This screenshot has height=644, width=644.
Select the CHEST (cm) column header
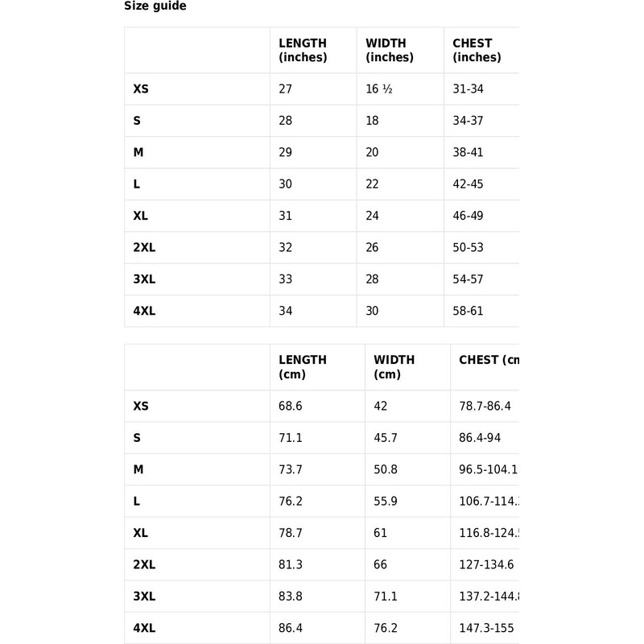point(489,360)
